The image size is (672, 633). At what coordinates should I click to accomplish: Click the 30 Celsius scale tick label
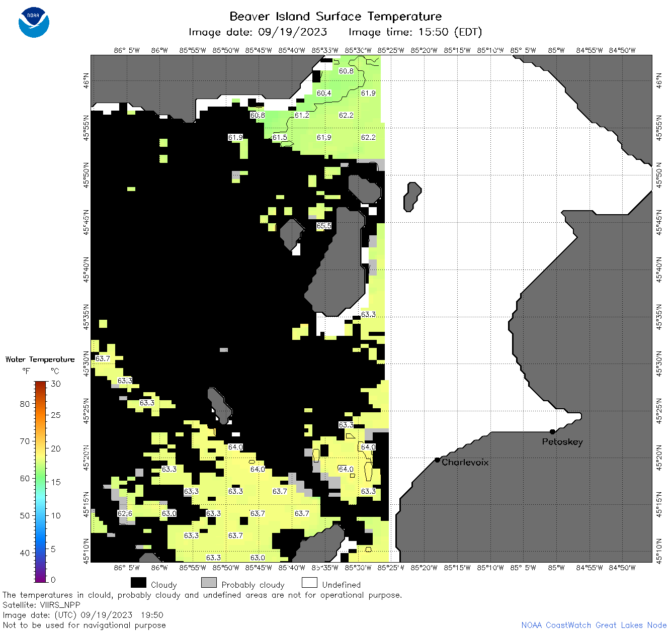pos(56,384)
